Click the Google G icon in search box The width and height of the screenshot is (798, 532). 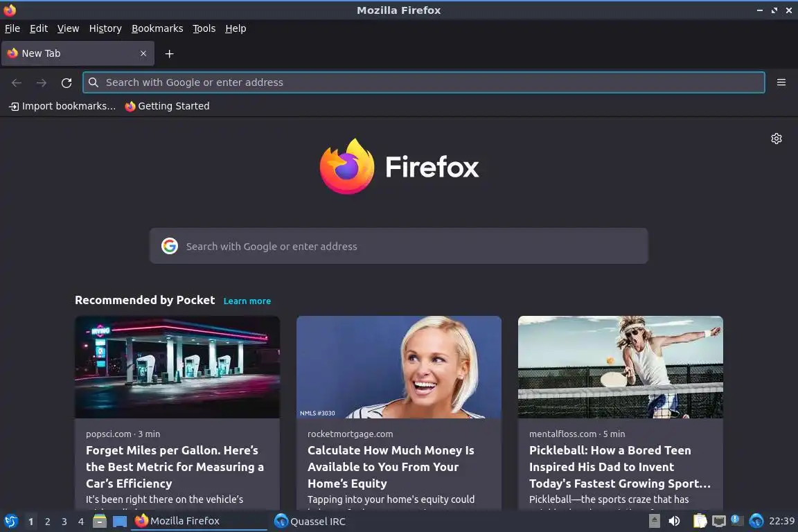pos(170,246)
